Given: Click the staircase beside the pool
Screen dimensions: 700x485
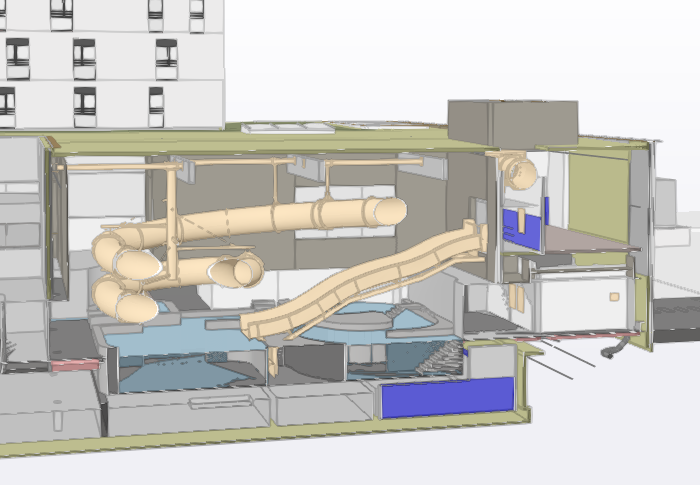Looking at the screenshot, I should coord(440,355).
